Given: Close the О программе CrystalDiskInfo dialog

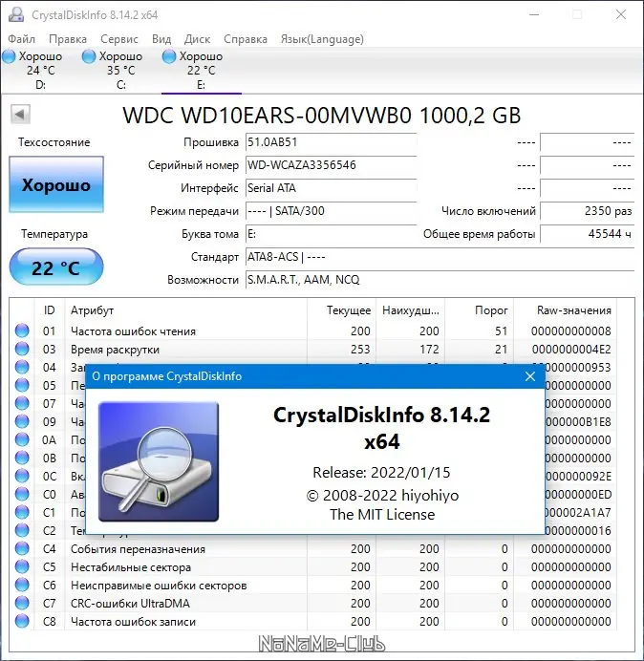Looking at the screenshot, I should 530,376.
